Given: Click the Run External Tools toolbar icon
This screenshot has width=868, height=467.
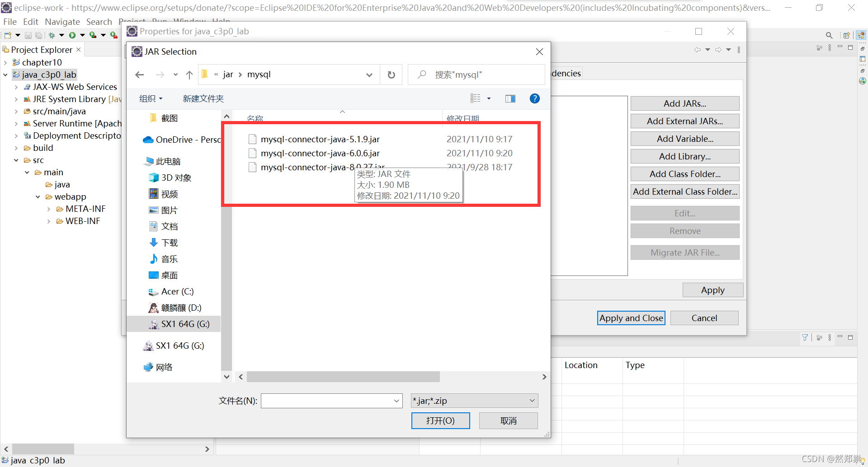Looking at the screenshot, I should [113, 35].
